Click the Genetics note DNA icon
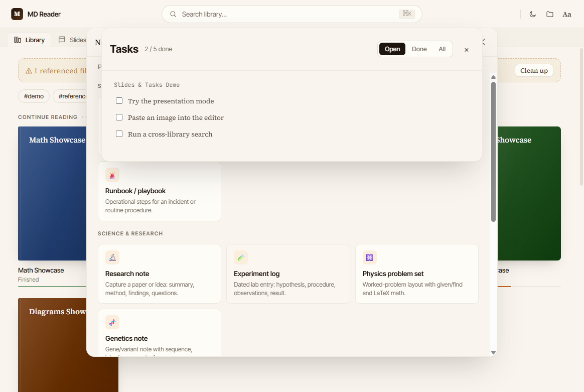The width and height of the screenshot is (584, 392). click(x=112, y=322)
